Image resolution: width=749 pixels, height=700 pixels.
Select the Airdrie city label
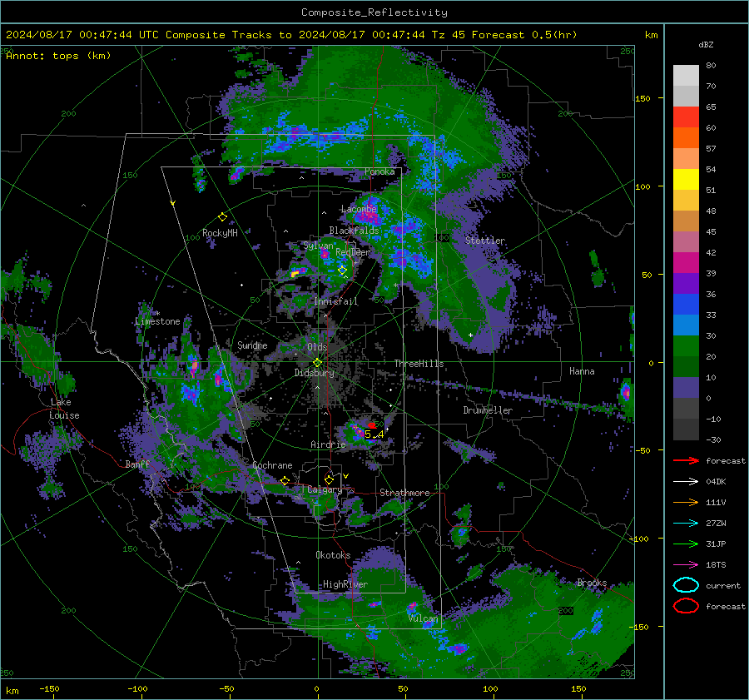coord(328,444)
